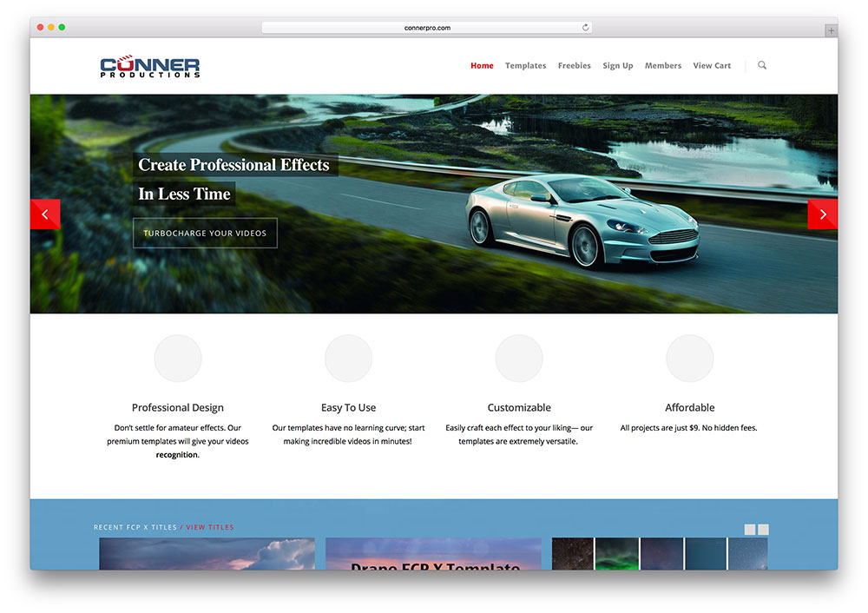
Task: Open the search icon in navigation
Action: point(762,65)
